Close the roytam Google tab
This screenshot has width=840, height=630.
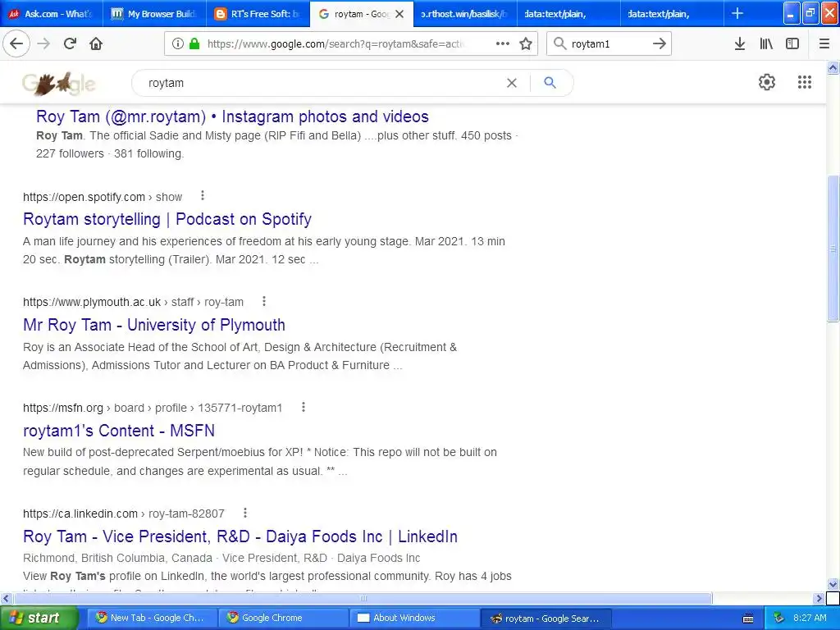click(x=399, y=14)
